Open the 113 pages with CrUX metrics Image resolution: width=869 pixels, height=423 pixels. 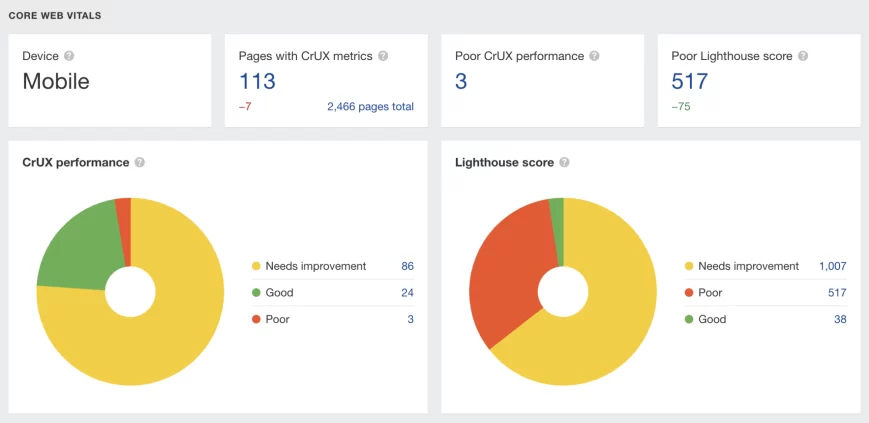pyautogui.click(x=257, y=81)
